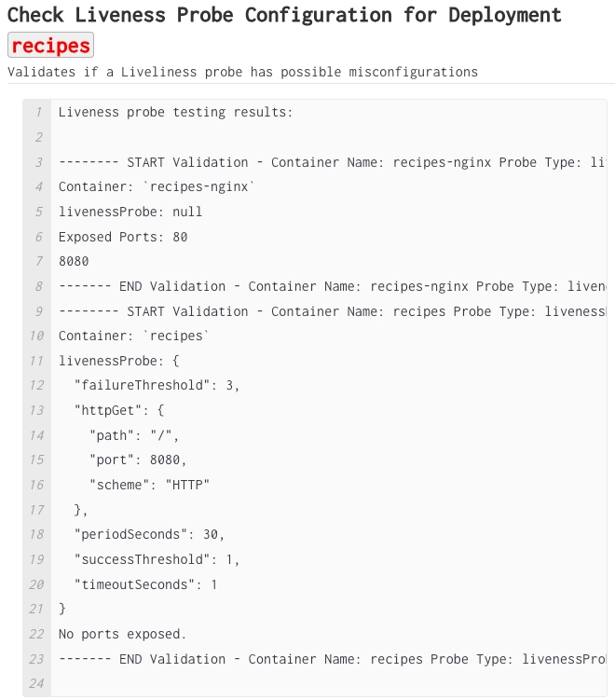Viewport: 615px width, 700px height.
Task: Click line number 3 in the gutter
Action: click(38, 162)
